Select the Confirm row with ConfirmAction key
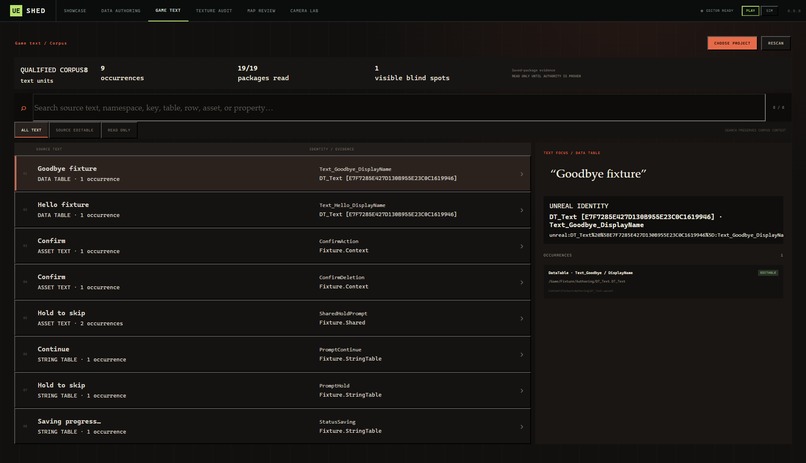 273,246
